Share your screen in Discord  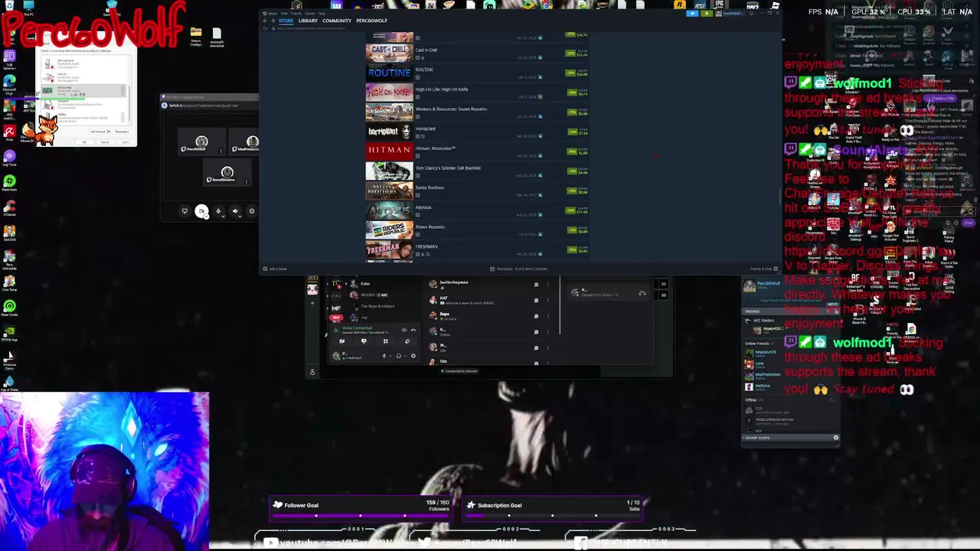(364, 341)
